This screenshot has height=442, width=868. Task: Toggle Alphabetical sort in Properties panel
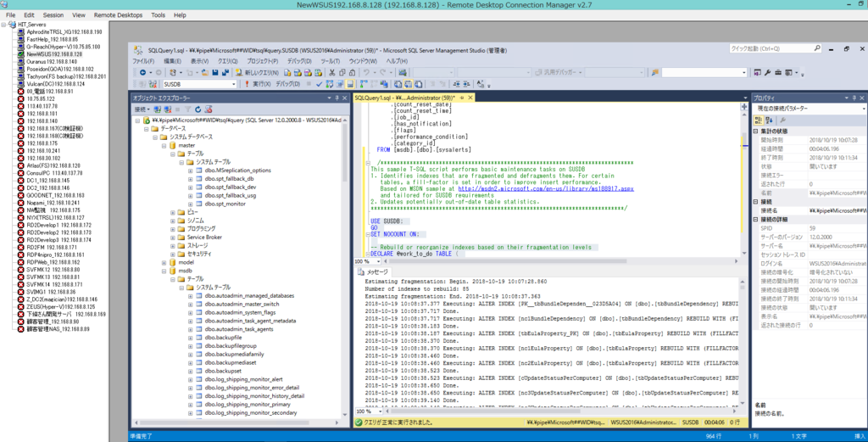(x=769, y=120)
